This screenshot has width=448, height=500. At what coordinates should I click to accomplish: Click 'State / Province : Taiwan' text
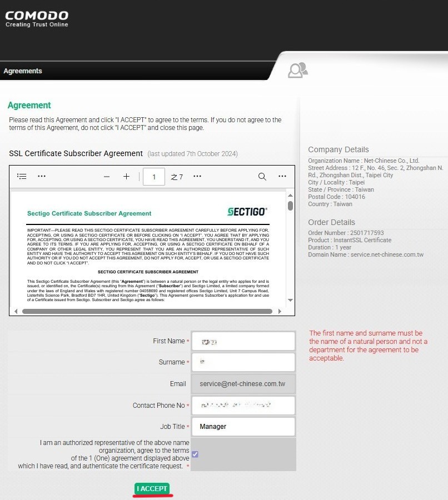tap(341, 189)
